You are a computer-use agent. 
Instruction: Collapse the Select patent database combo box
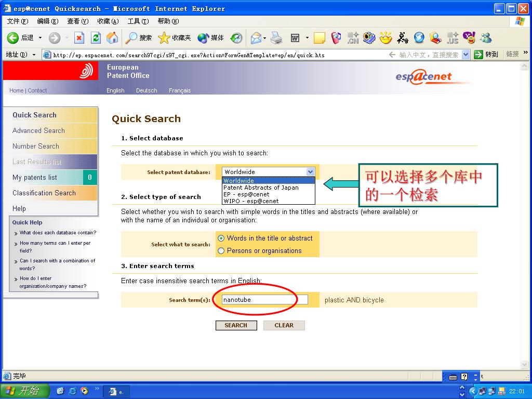click(x=310, y=171)
